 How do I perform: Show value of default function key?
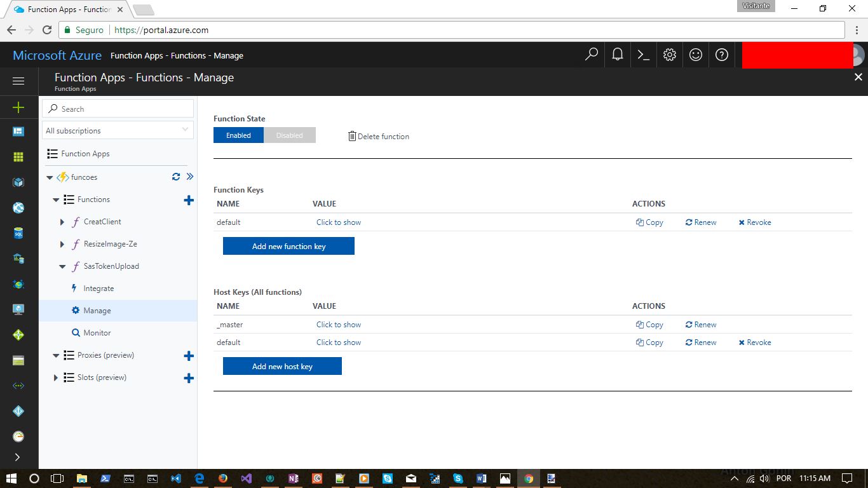point(339,222)
